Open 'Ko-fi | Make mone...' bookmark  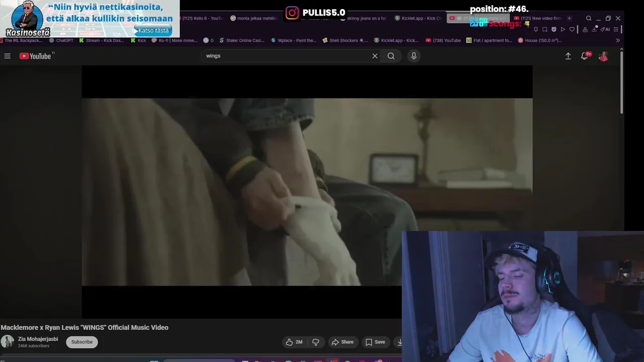(175, 40)
